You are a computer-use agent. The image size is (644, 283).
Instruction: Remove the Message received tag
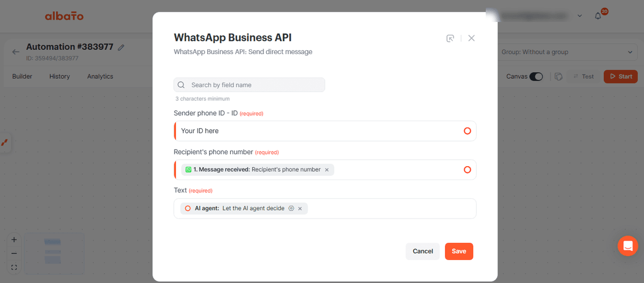[x=326, y=170]
